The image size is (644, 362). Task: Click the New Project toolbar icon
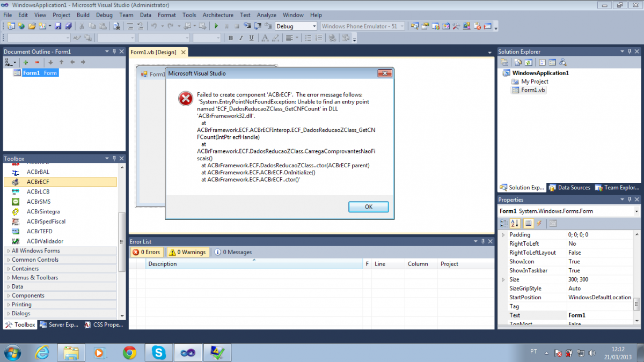coord(11,26)
